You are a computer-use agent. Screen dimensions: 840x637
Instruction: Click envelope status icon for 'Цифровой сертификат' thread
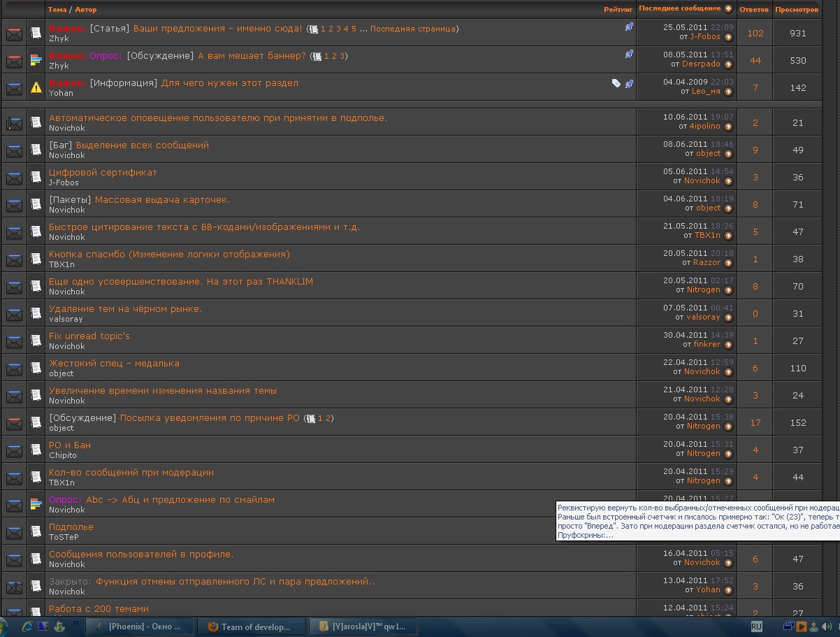[x=14, y=178]
